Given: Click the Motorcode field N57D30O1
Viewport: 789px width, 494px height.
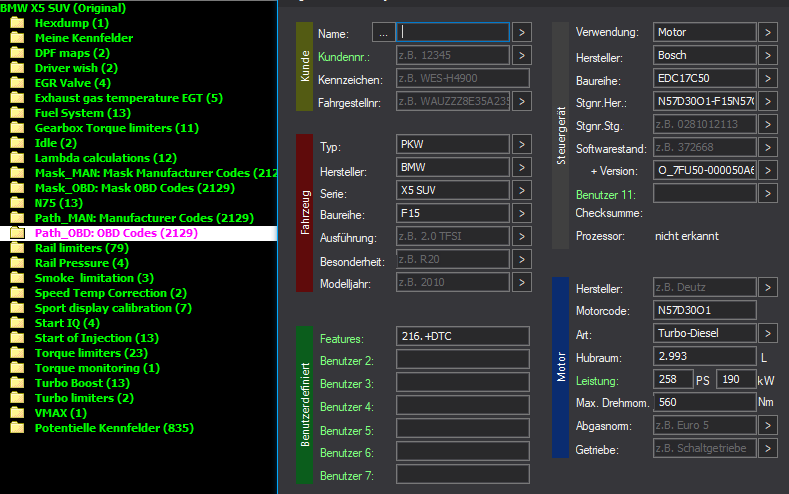Looking at the screenshot, I should point(704,310).
